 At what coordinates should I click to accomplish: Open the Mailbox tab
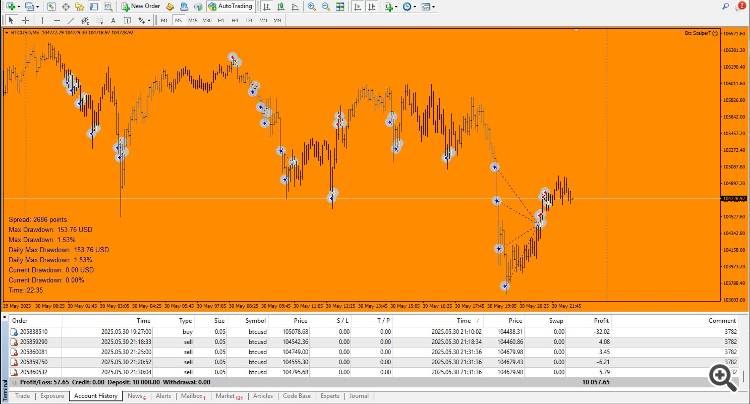coord(193,396)
